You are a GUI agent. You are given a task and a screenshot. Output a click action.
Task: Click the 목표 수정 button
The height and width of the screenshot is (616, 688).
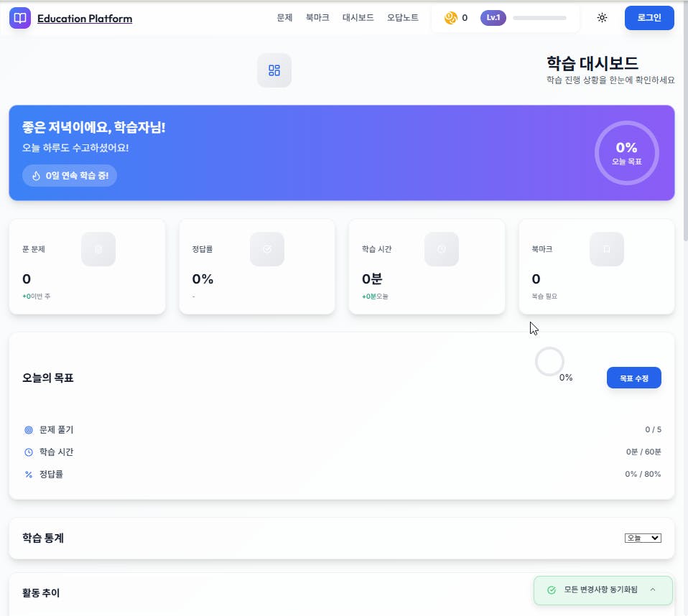point(634,378)
